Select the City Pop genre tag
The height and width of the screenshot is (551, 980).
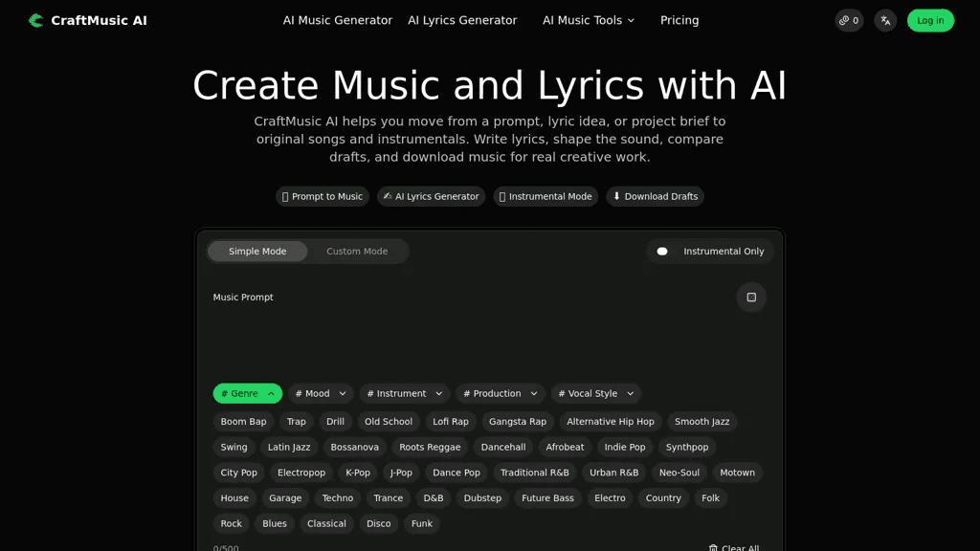point(238,473)
